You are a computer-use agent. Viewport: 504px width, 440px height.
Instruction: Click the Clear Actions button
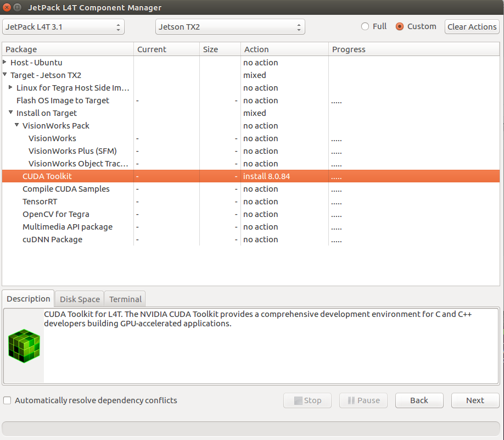(472, 27)
